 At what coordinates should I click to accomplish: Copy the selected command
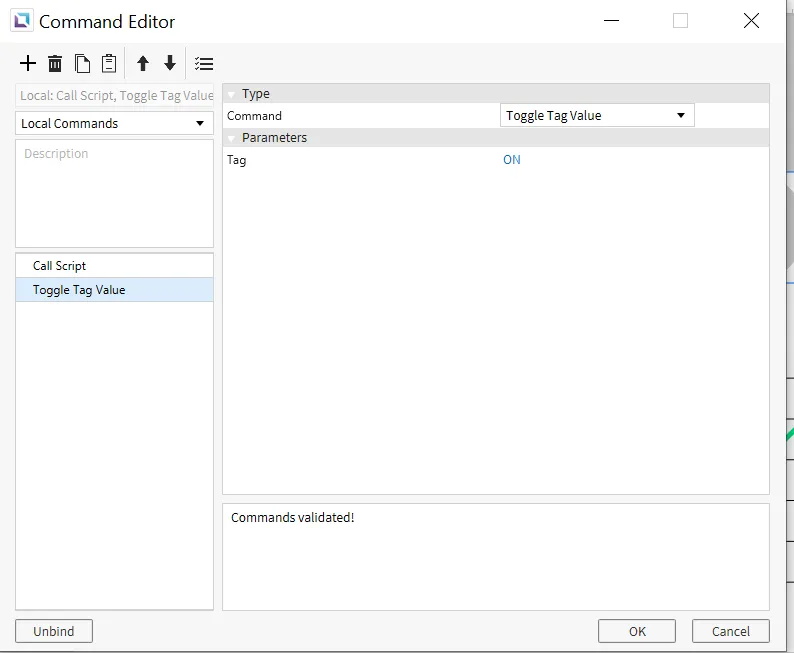click(x=82, y=64)
